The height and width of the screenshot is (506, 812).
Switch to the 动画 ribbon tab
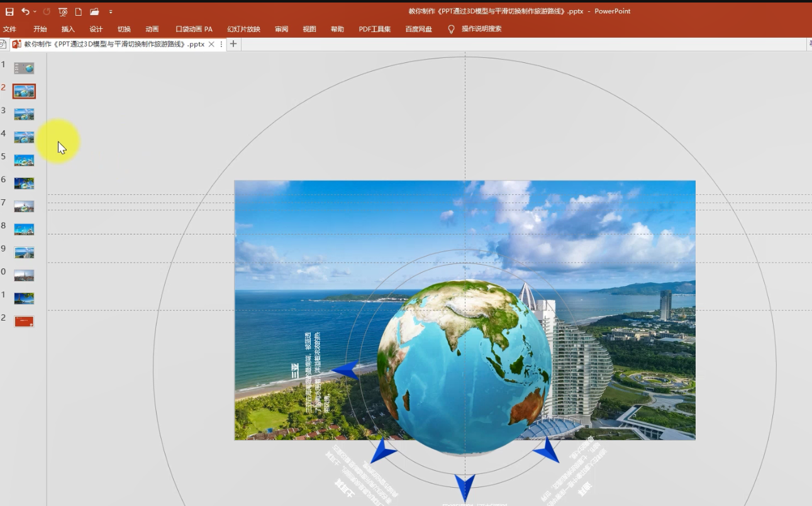[152, 29]
